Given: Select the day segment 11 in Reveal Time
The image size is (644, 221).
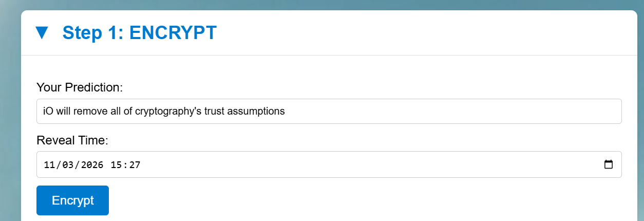Looking at the screenshot, I should [x=50, y=165].
